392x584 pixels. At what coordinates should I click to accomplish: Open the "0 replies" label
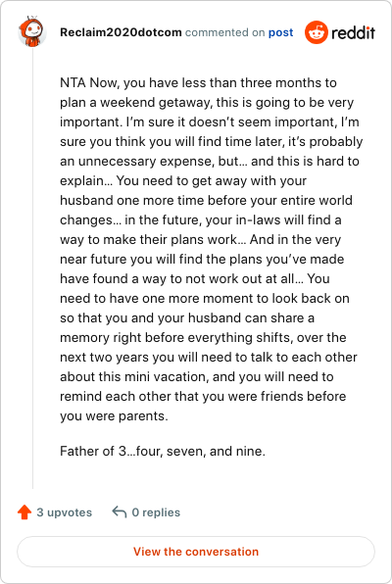click(156, 512)
